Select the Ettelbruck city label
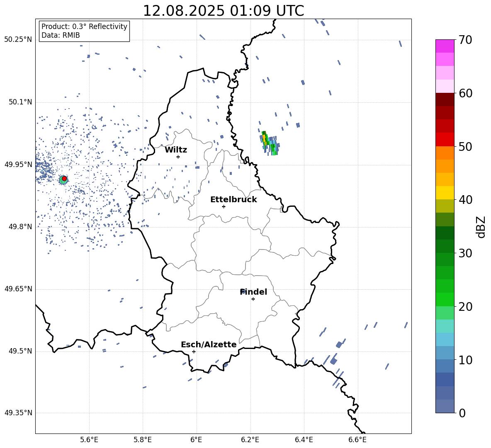This screenshot has height=448, width=491. (x=233, y=200)
